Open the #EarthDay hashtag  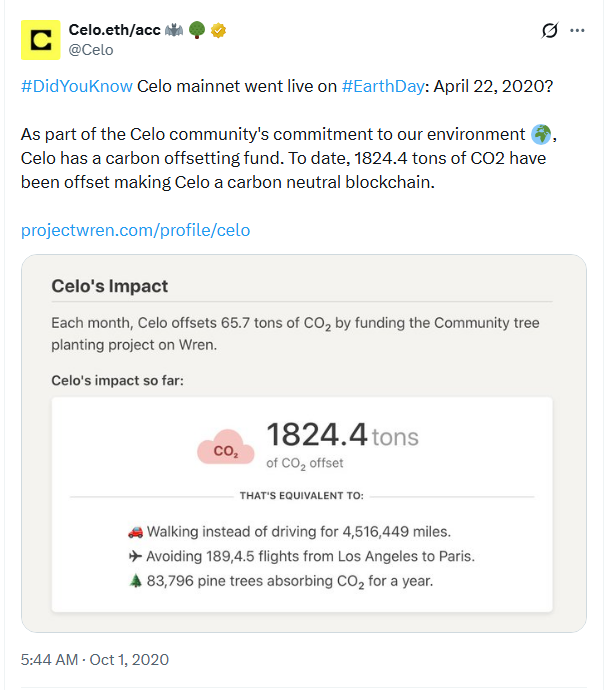380,85
